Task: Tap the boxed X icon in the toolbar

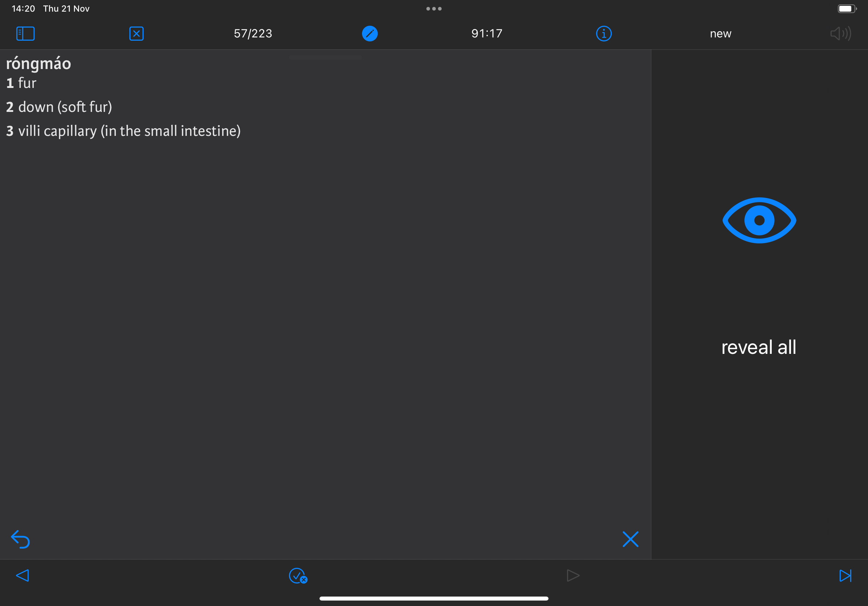Action: click(136, 34)
